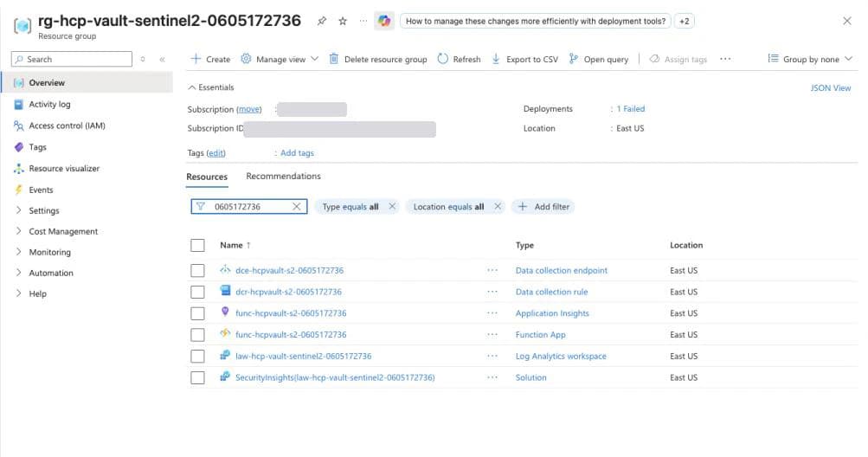This screenshot has height=457, width=868.
Task: Open JSON View link
Action: tap(831, 88)
